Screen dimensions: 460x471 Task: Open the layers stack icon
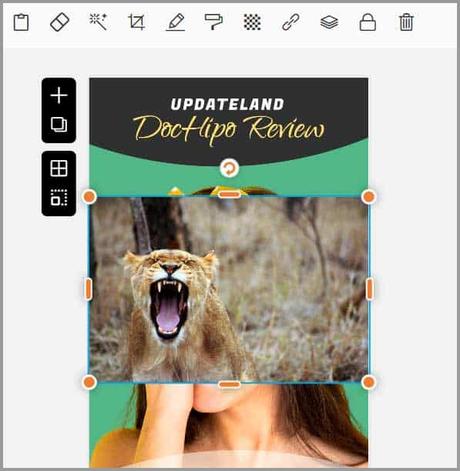[329, 22]
